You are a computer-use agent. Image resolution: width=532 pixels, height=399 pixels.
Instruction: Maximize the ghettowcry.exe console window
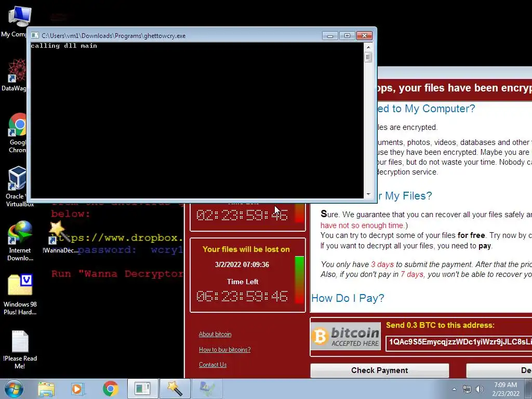pos(347,36)
